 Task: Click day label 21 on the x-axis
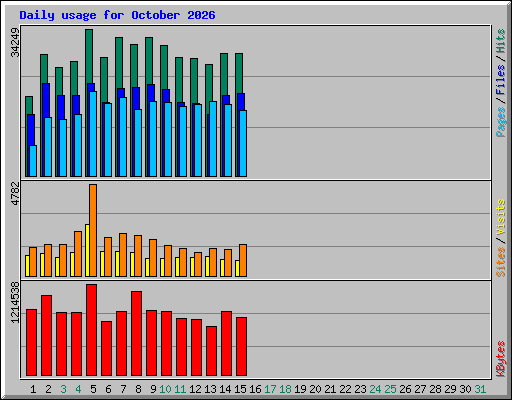[330, 389]
